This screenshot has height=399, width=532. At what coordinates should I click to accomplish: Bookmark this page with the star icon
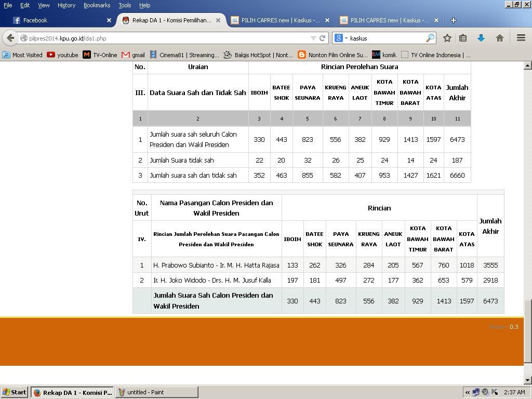tap(447, 38)
